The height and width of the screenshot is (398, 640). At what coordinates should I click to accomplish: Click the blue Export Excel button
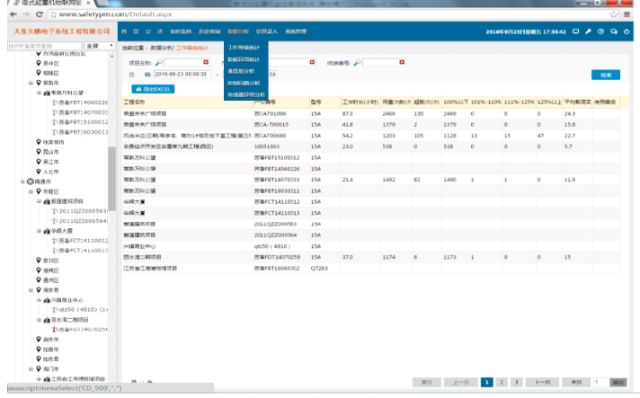(x=153, y=89)
